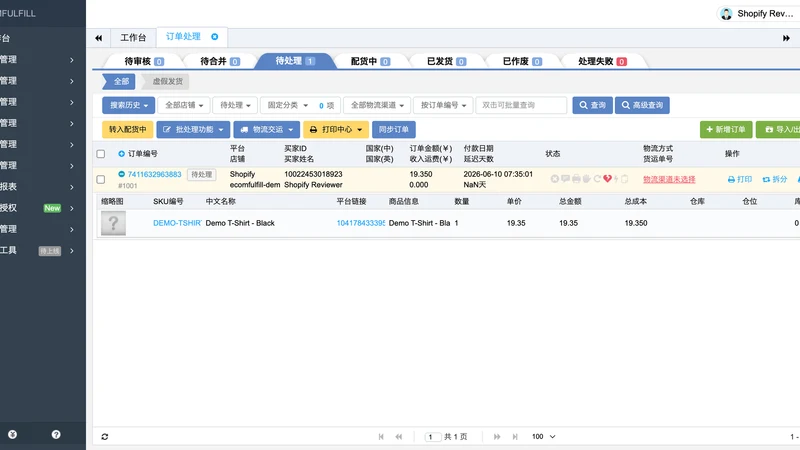Click the 高级查询 button
Screen dimensions: 800x450
click(642, 105)
